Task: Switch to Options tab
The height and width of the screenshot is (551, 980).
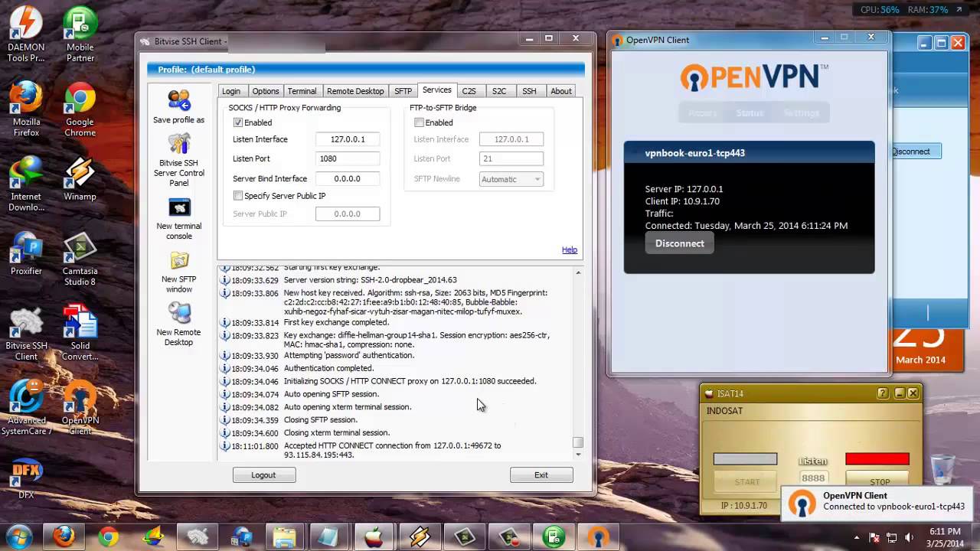Action: coord(266,91)
